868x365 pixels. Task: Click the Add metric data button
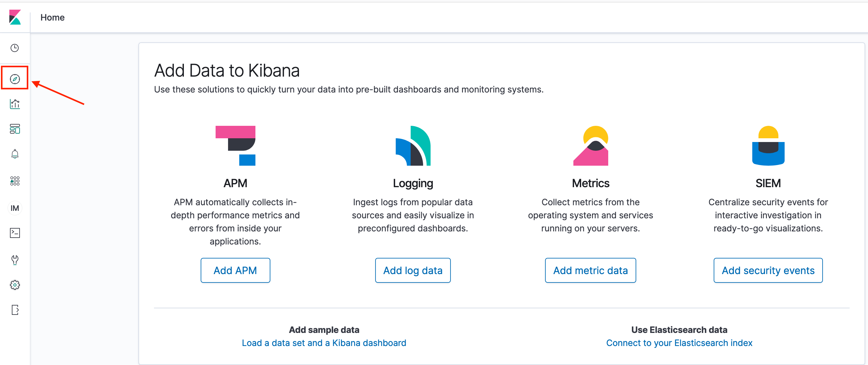tap(590, 270)
